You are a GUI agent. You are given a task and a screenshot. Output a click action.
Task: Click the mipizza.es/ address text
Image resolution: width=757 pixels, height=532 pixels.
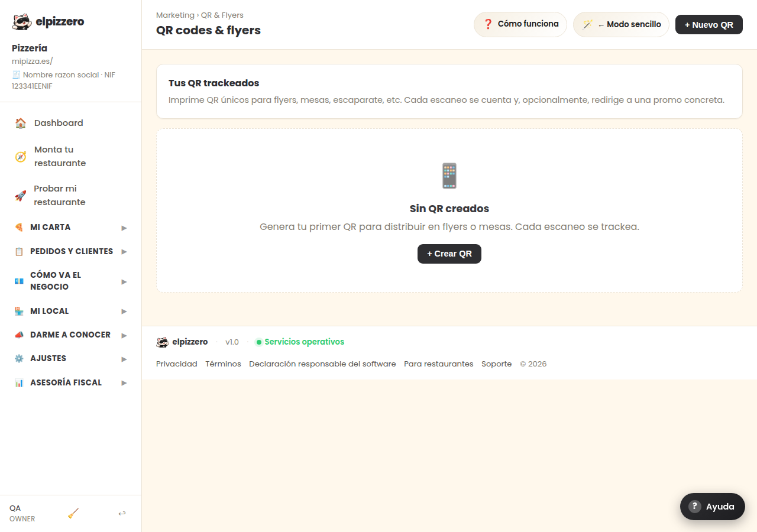(x=33, y=61)
